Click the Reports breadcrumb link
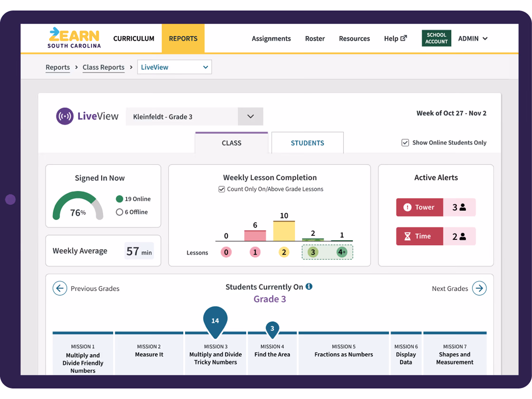Screen dimensions: 532x399 coord(58,67)
